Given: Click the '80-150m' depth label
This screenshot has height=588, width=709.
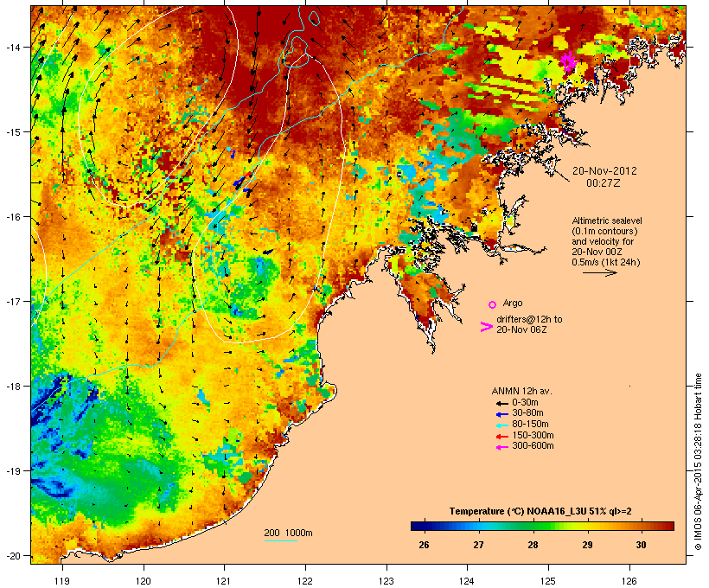Looking at the screenshot, I should 530,425.
